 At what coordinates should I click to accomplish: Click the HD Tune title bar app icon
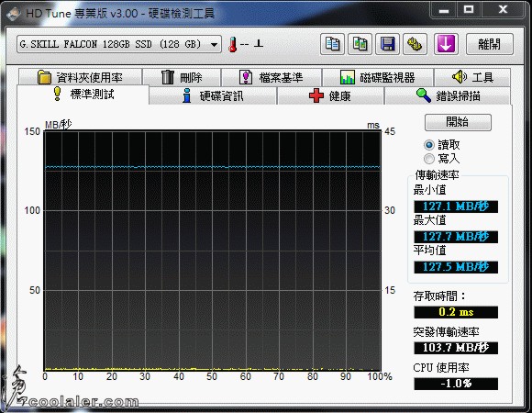pos(14,14)
